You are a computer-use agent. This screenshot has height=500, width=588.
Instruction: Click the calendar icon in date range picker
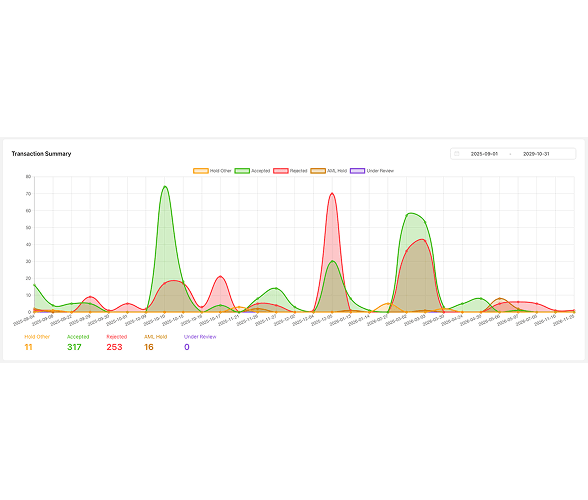(457, 154)
